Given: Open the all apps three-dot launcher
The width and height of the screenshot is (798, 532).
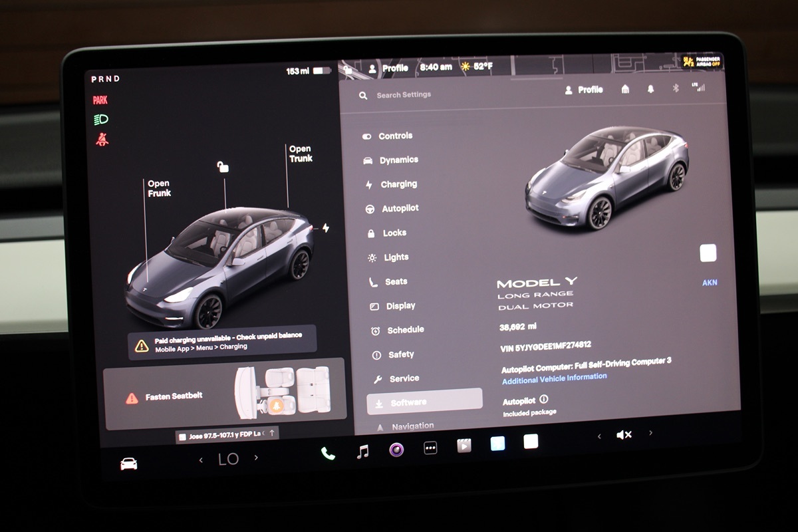Looking at the screenshot, I should pyautogui.click(x=430, y=448).
